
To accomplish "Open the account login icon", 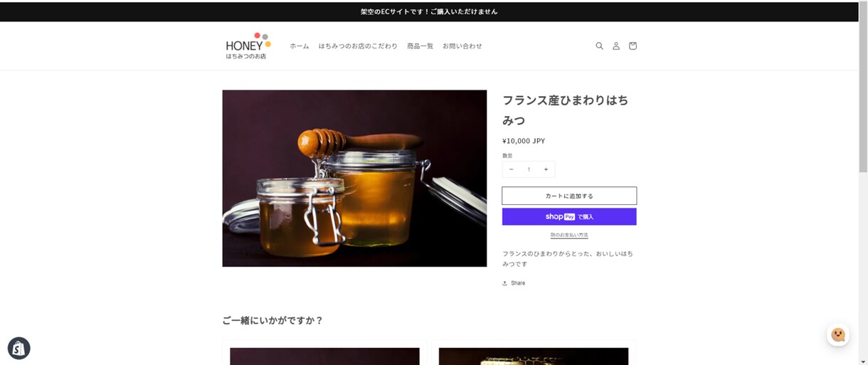I will (x=616, y=46).
